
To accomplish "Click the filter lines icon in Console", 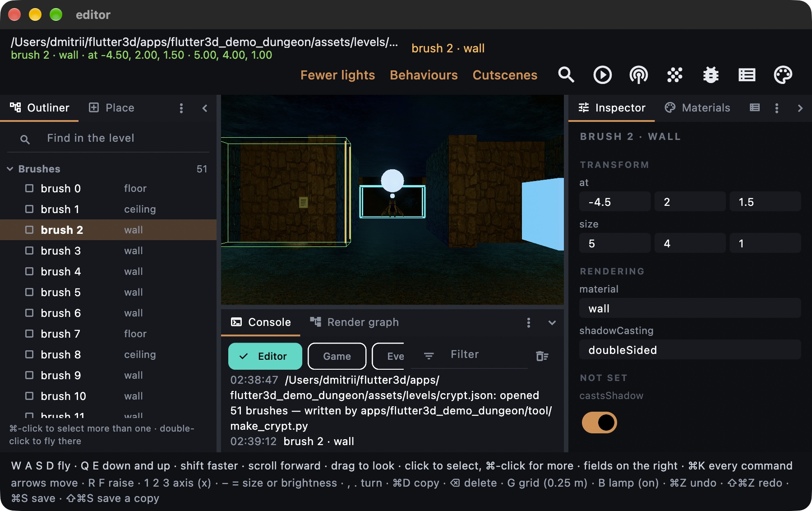I will [x=429, y=356].
